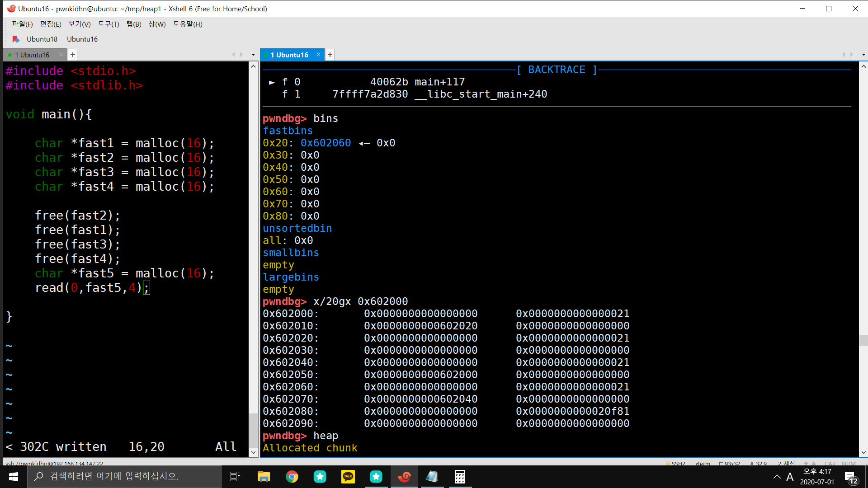Close the right pane 1 Ubuntu16 tab
The width and height of the screenshot is (868, 488).
point(318,55)
